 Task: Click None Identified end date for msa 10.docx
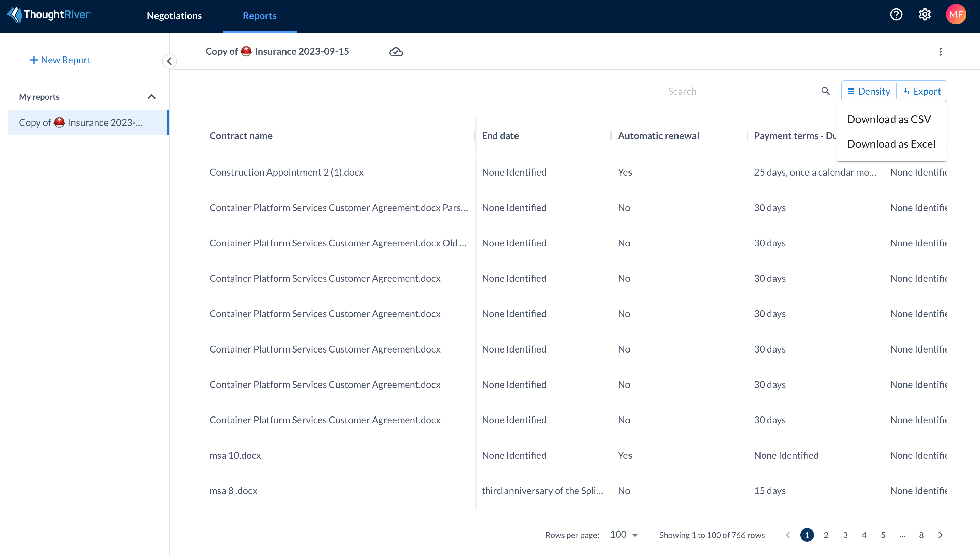[514, 455]
